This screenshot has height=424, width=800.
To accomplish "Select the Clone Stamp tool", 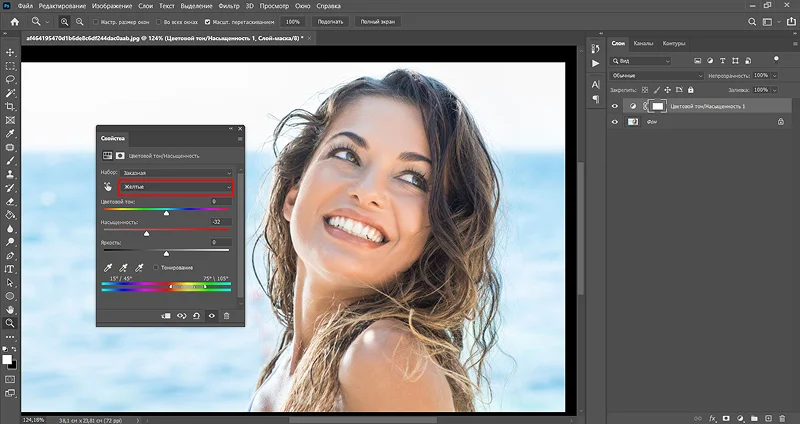I will (10, 174).
